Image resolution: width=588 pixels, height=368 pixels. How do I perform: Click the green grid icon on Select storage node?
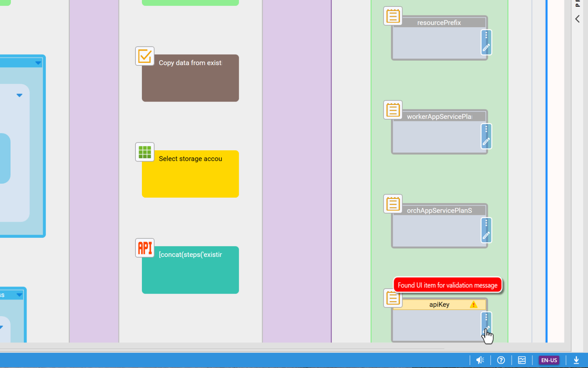click(145, 152)
